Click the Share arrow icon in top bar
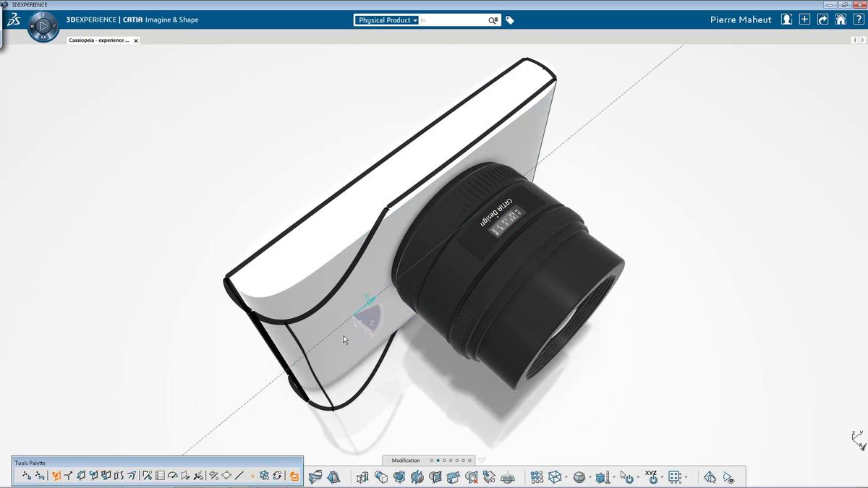 point(822,20)
